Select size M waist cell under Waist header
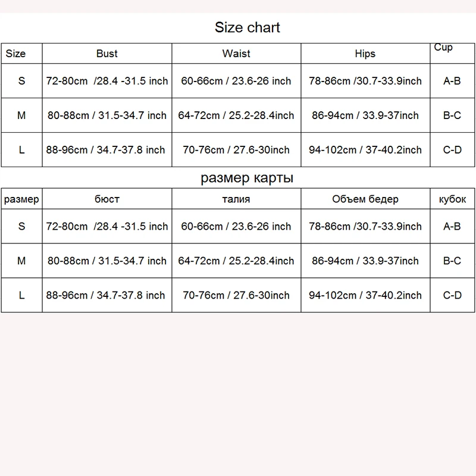This screenshot has height=476, width=476. (236, 115)
